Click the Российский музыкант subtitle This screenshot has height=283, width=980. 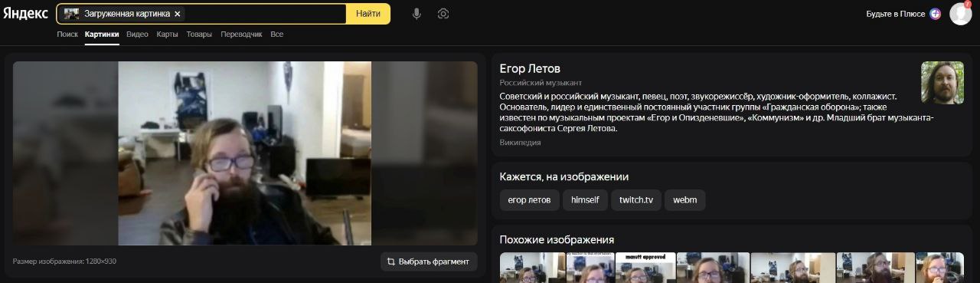(541, 82)
